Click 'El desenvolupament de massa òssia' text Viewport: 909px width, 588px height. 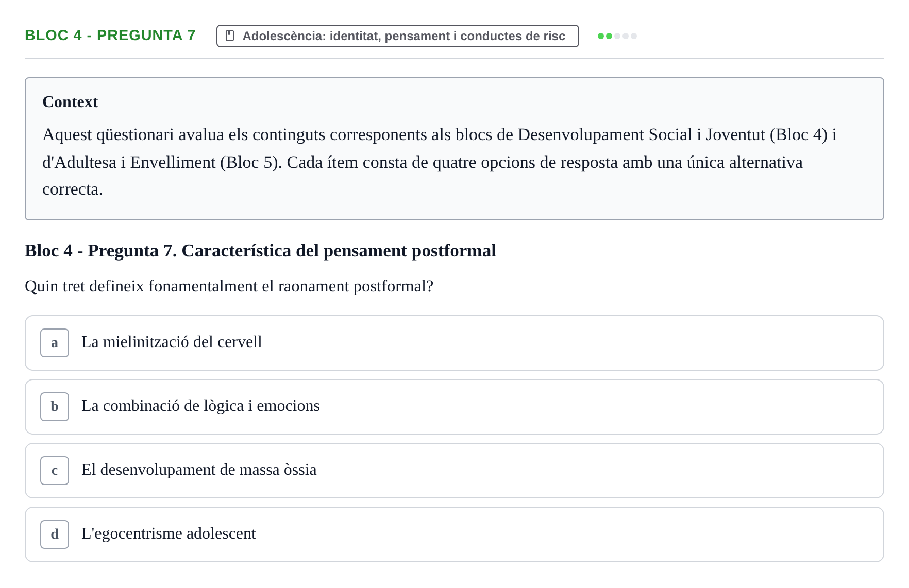point(199,470)
